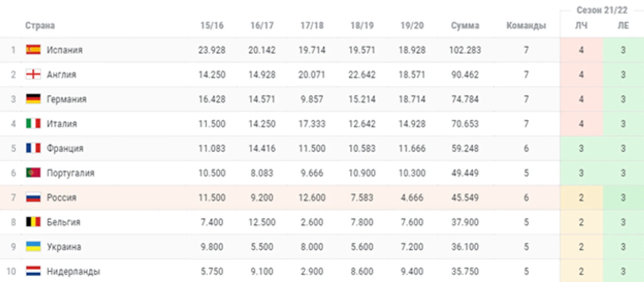Click the Страна column header
The image size is (644, 282).
[40, 26]
